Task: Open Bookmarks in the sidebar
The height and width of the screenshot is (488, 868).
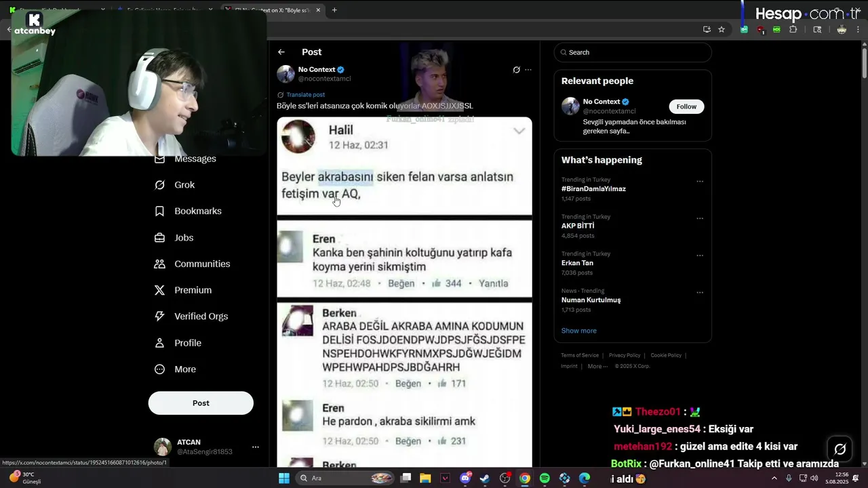Action: coord(188,211)
